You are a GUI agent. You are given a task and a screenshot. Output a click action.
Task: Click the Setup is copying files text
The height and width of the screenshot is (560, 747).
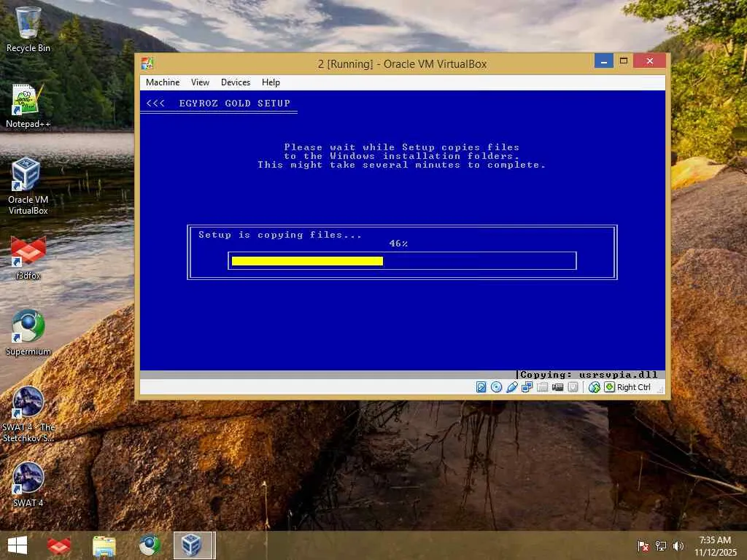(x=280, y=235)
